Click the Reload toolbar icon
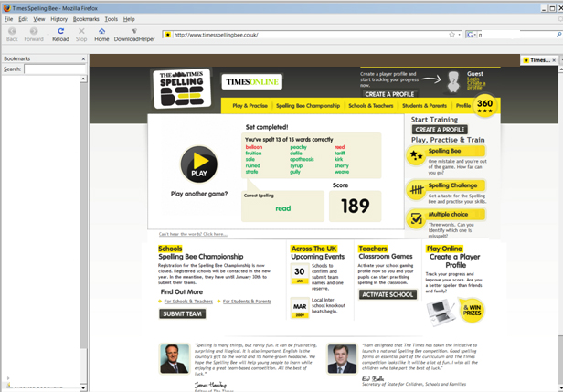 60,32
